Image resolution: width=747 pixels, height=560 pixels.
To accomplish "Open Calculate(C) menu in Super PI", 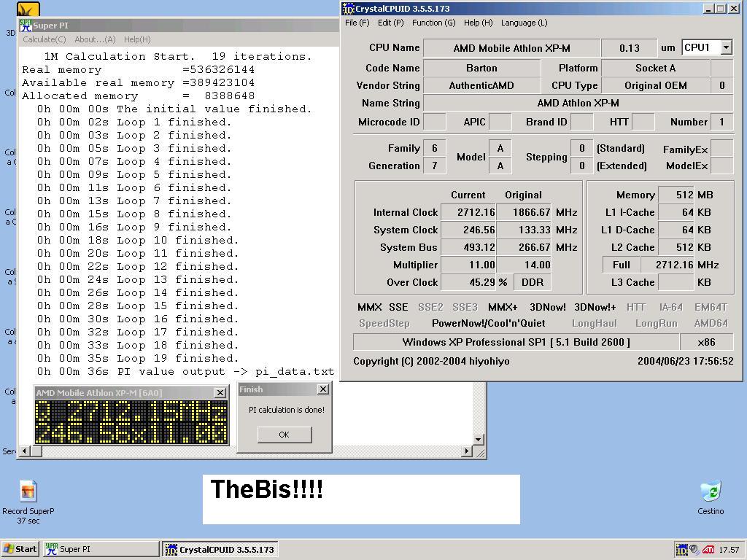I will click(44, 39).
